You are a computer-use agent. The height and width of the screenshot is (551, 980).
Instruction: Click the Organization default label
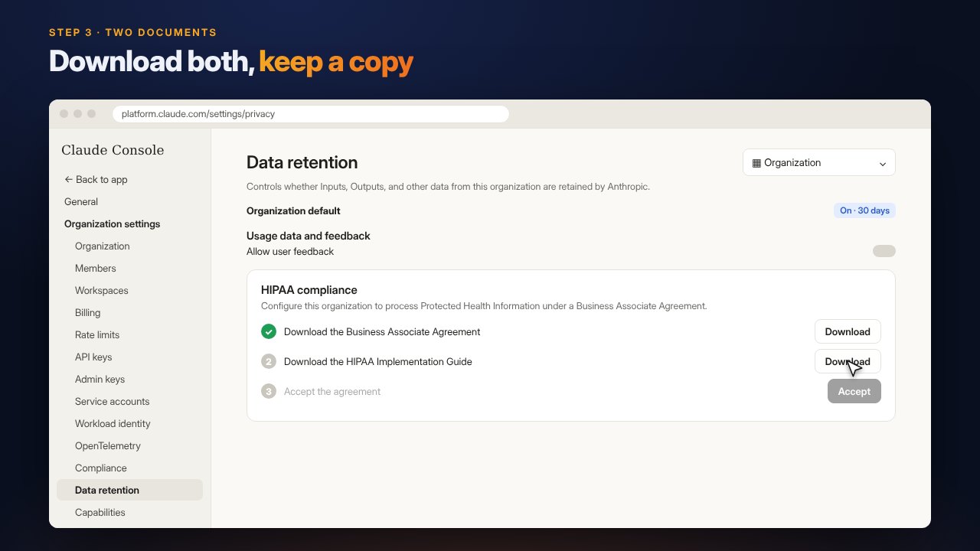pos(293,210)
